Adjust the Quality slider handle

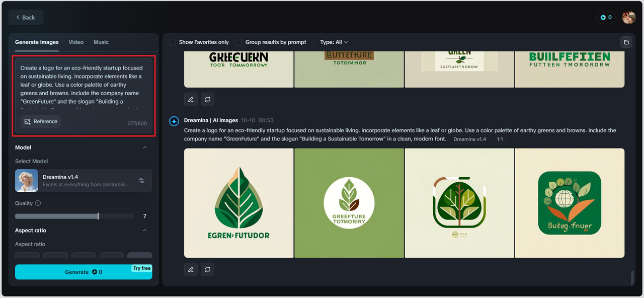98,216
